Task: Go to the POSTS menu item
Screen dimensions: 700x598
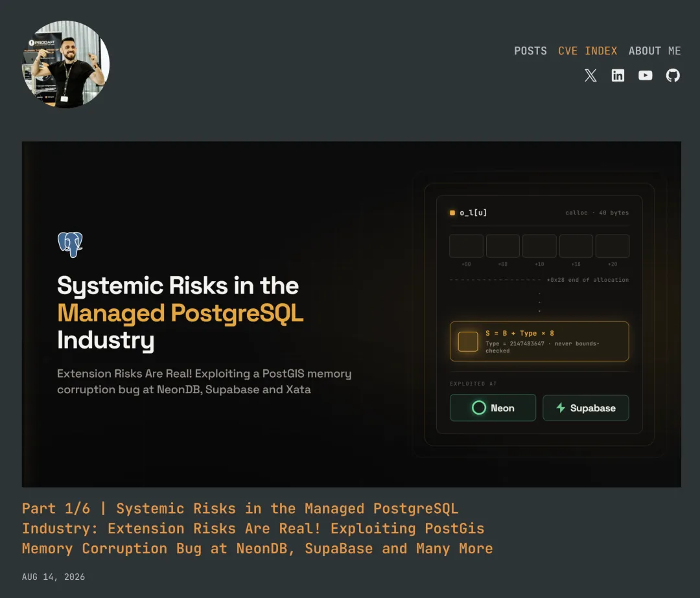Action: [x=530, y=51]
